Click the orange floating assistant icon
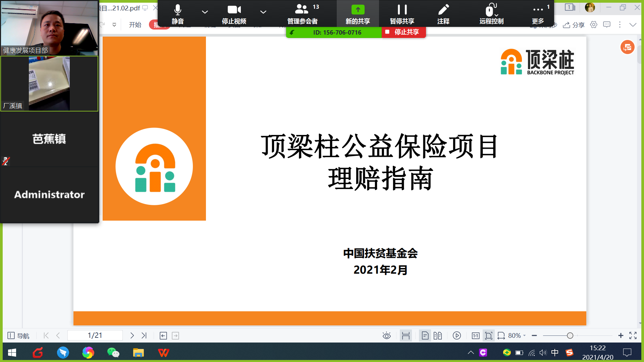 click(x=627, y=47)
